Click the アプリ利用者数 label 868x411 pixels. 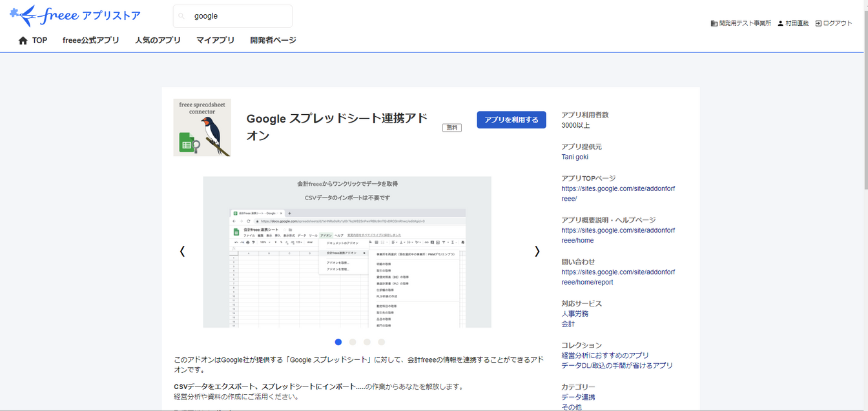coord(585,115)
